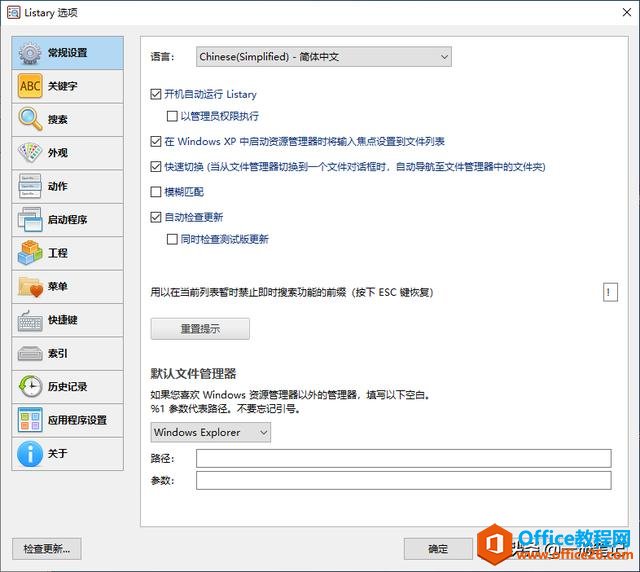Enable 以管理员权限执行 checkbox
Image resolution: width=640 pixels, height=572 pixels.
tap(172, 116)
